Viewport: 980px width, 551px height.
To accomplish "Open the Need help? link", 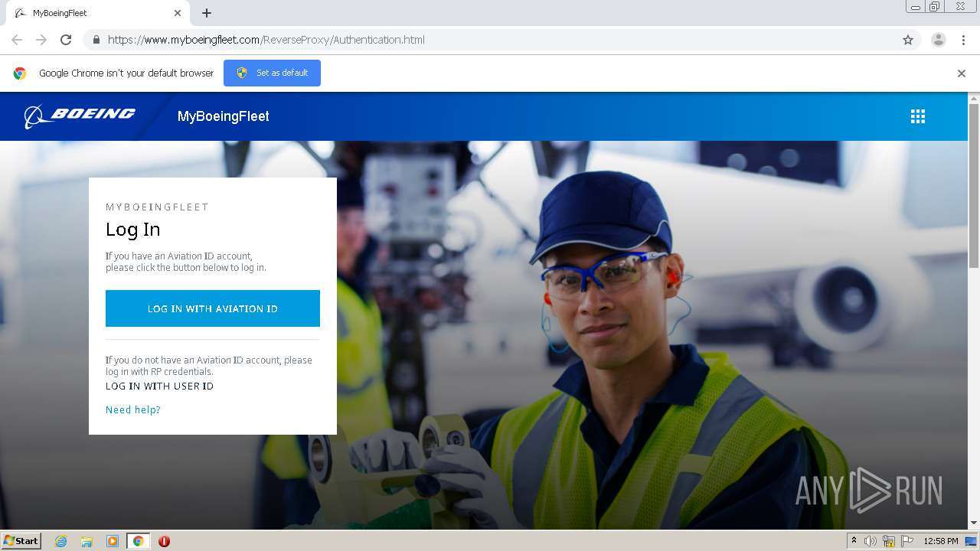I will pyautogui.click(x=133, y=410).
